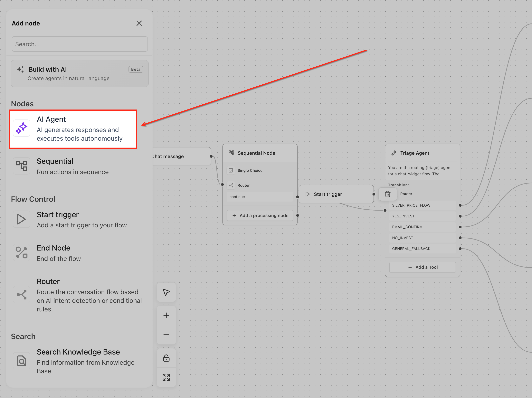Toggle the canvas lock icon

click(166, 358)
